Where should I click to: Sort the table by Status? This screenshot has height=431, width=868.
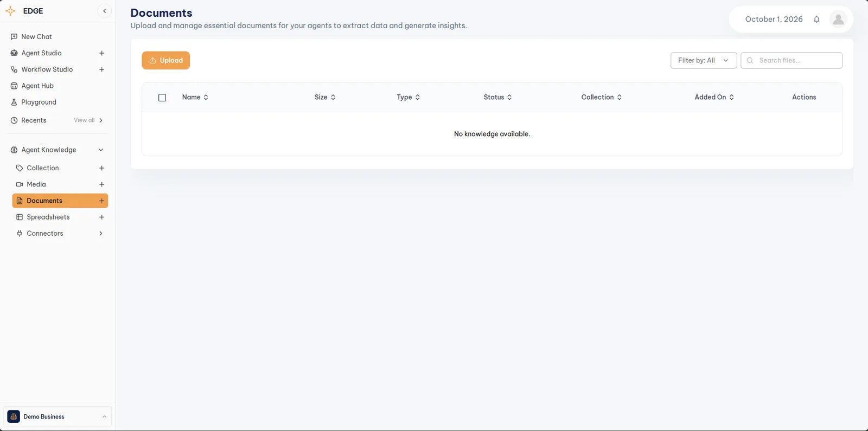498,98
